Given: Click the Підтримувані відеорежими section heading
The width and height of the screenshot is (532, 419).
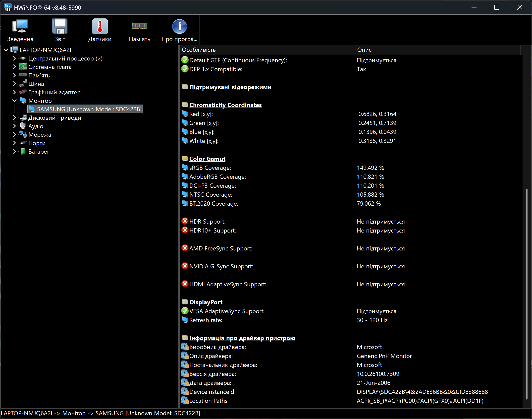Looking at the screenshot, I should point(230,87).
